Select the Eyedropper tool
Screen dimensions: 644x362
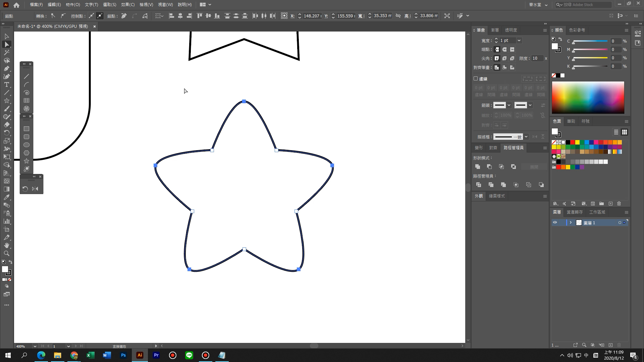6,197
